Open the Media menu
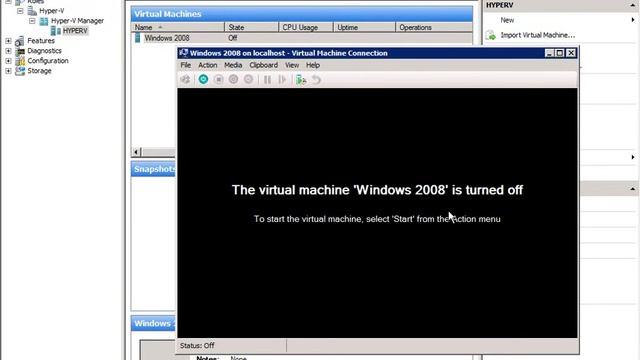The image size is (640, 360). click(233, 65)
